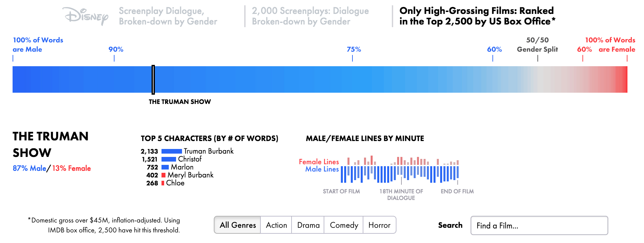Click Marlon's blue word-count bar
The image size is (644, 243).
tap(165, 167)
